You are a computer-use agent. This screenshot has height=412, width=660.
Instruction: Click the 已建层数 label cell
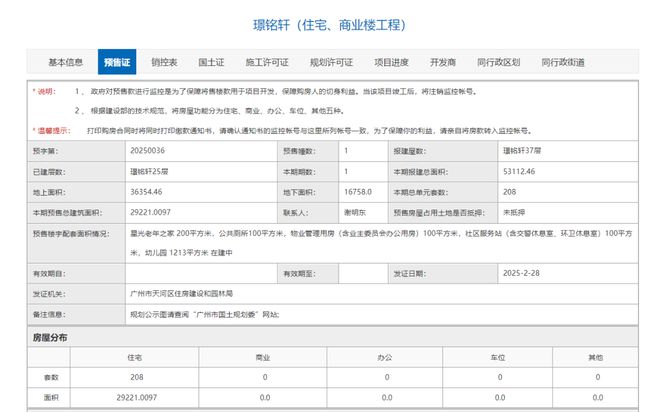76,172
